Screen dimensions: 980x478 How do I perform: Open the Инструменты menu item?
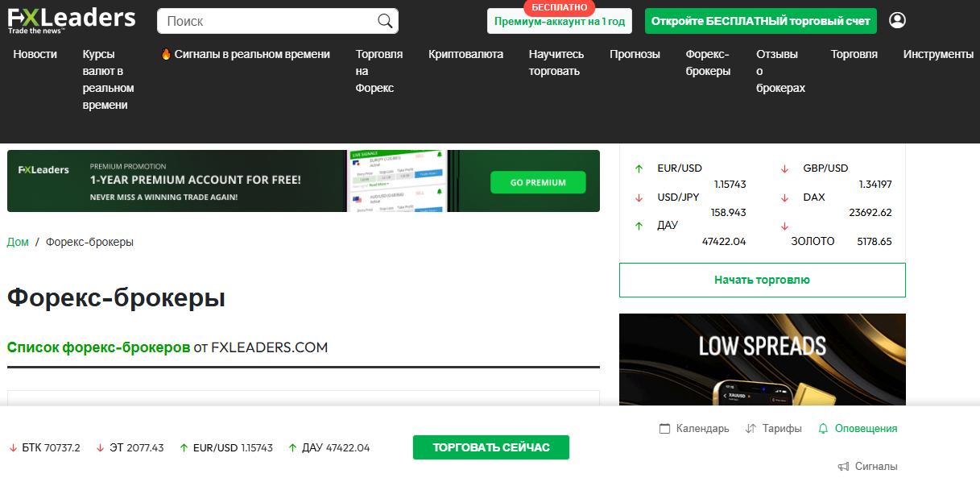[938, 54]
